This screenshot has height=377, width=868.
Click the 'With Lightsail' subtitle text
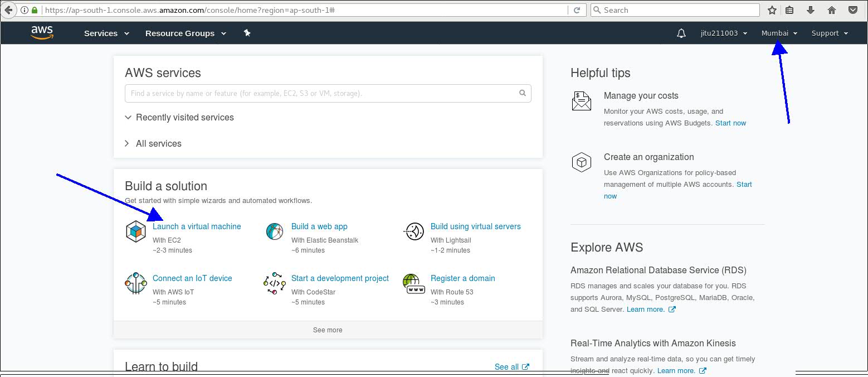[x=451, y=240]
